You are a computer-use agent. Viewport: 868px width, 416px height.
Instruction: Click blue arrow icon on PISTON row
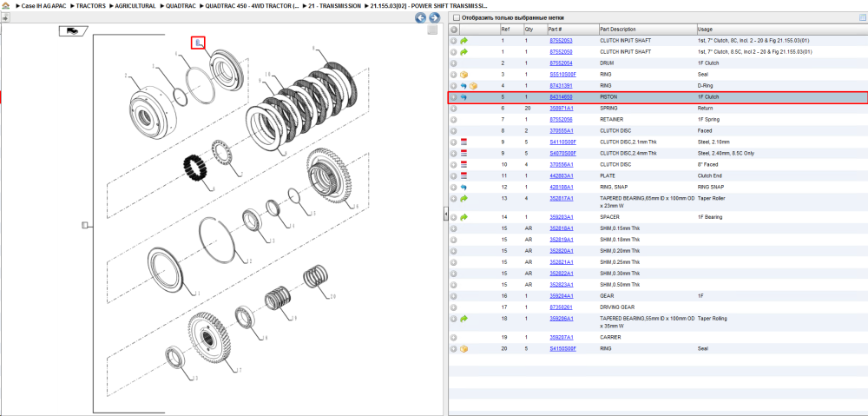(x=464, y=97)
